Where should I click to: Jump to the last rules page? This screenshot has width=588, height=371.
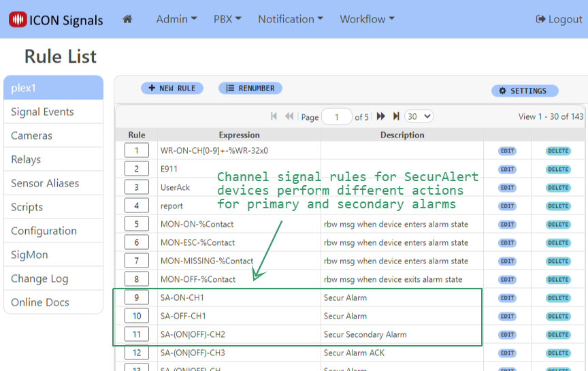click(x=396, y=116)
